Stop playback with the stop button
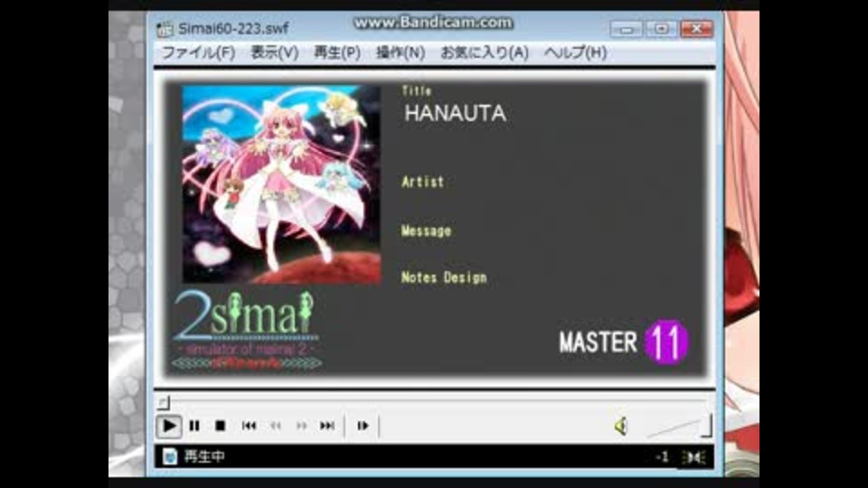The height and width of the screenshot is (488, 868). [221, 426]
